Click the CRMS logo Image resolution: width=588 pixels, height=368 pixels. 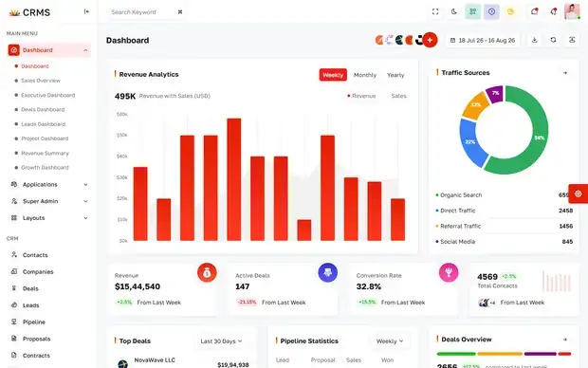pyautogui.click(x=29, y=12)
